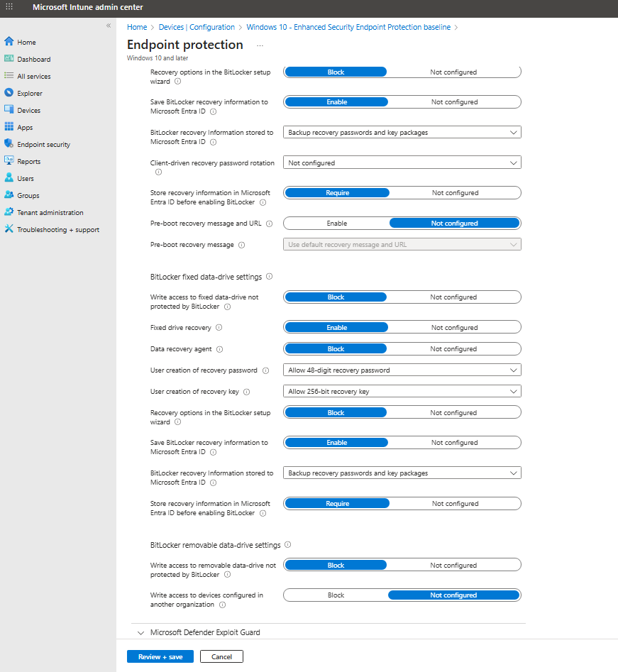Set fixed-drive Save BitLocker recovery information to Not configured
Image resolution: width=618 pixels, height=672 pixels.
pyautogui.click(x=454, y=443)
